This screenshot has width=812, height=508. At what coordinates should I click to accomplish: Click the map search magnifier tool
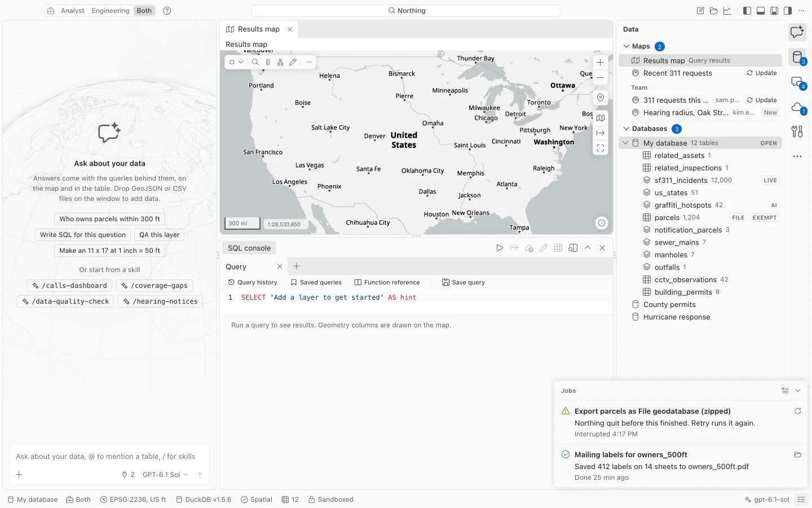[255, 62]
